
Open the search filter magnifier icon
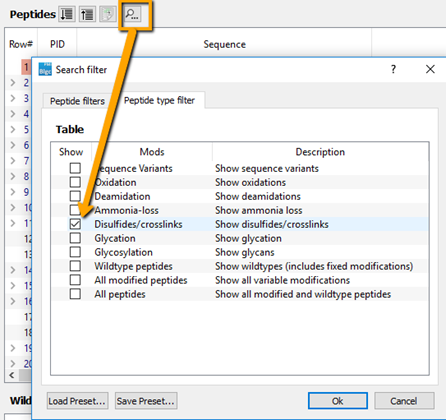tap(132, 14)
